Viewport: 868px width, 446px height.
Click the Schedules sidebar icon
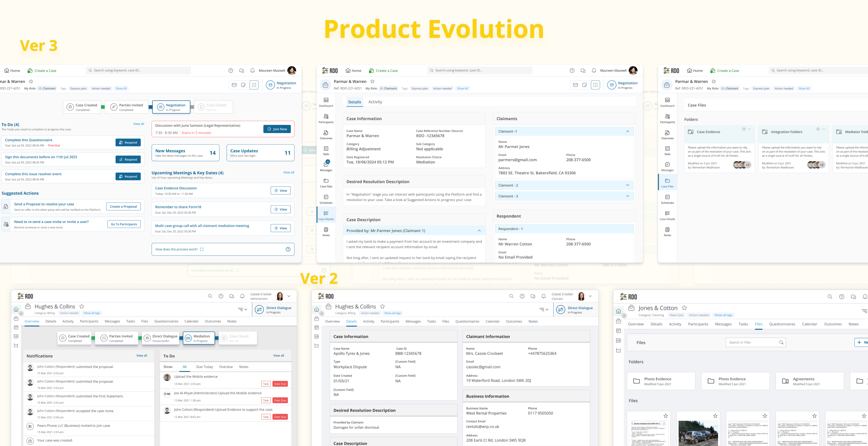[326, 199]
